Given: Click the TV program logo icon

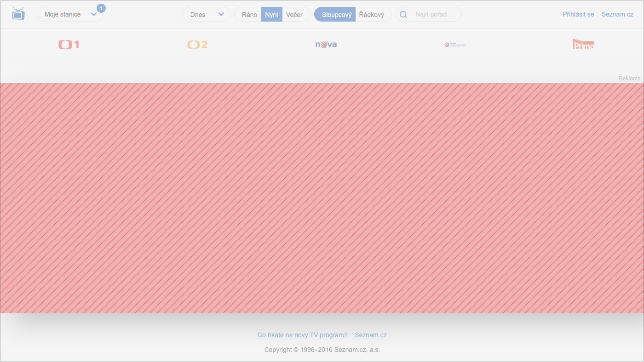Looking at the screenshot, I should (x=18, y=14).
